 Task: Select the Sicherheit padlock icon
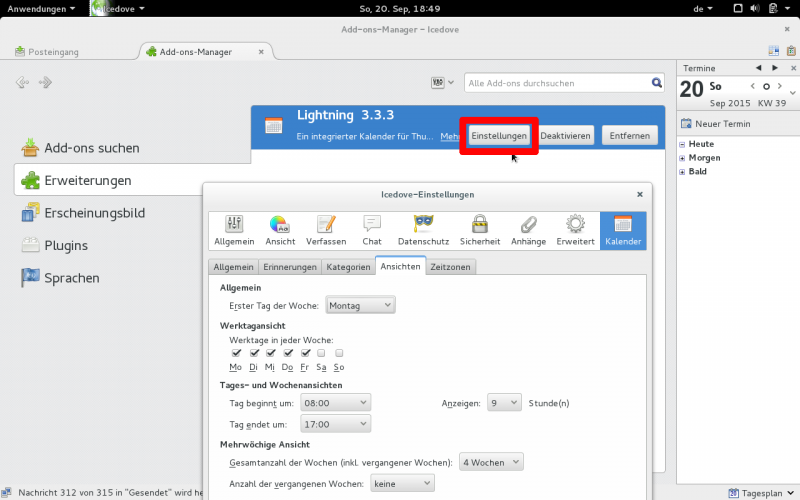coord(479,230)
